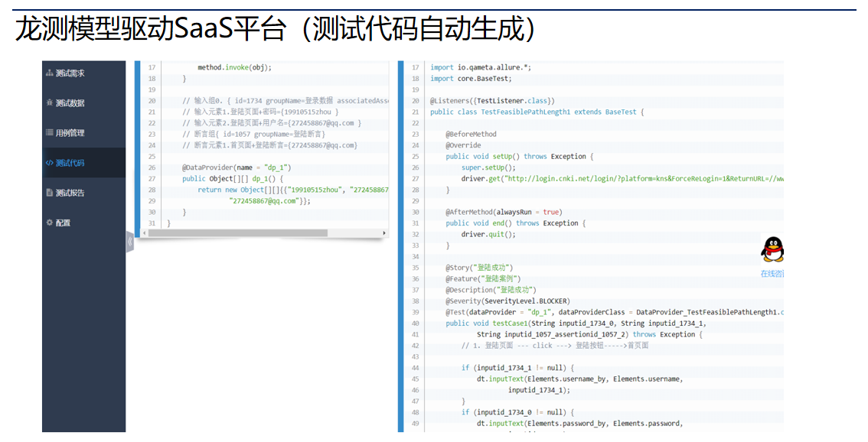This screenshot has height=442, width=868.
Task: Click the 测试报告 document icon
Action: [x=49, y=193]
